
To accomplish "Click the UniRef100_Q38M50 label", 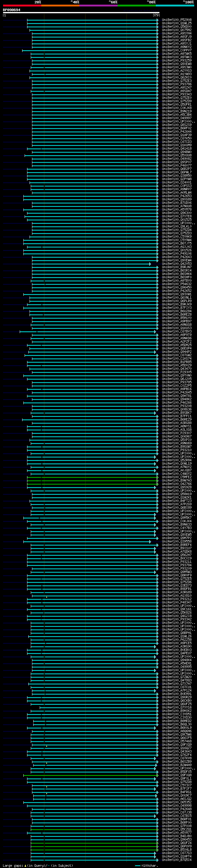I will pyautogui.click(x=176, y=176).
